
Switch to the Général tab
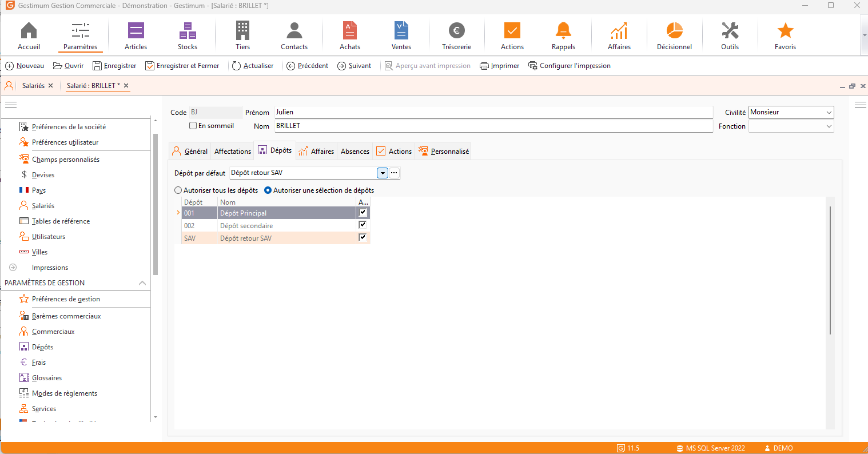(x=190, y=151)
